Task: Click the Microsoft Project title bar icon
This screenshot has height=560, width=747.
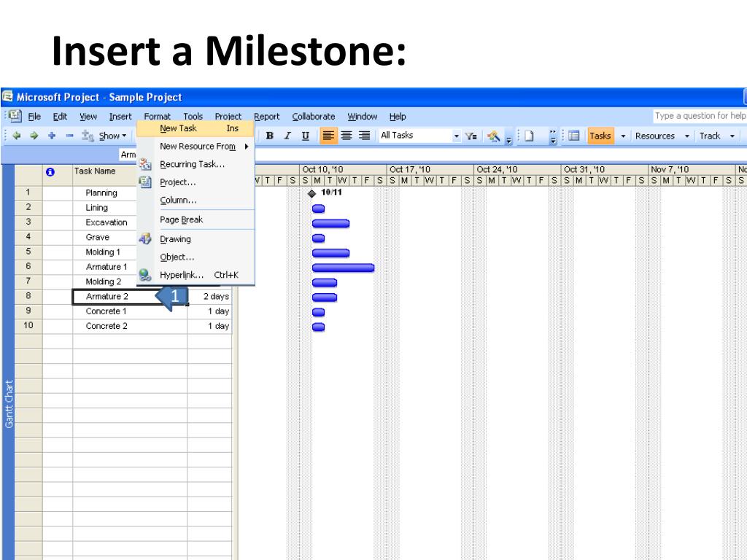Action: point(7,97)
